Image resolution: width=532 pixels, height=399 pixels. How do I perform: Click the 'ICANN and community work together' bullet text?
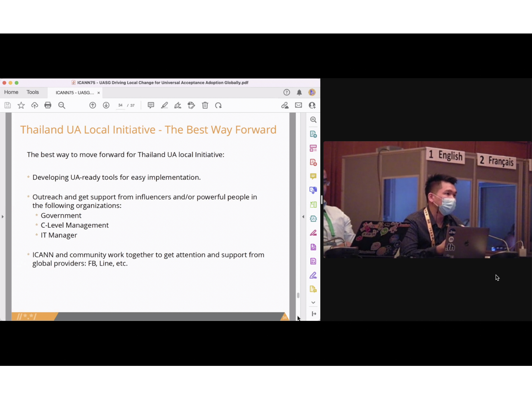tap(148, 259)
